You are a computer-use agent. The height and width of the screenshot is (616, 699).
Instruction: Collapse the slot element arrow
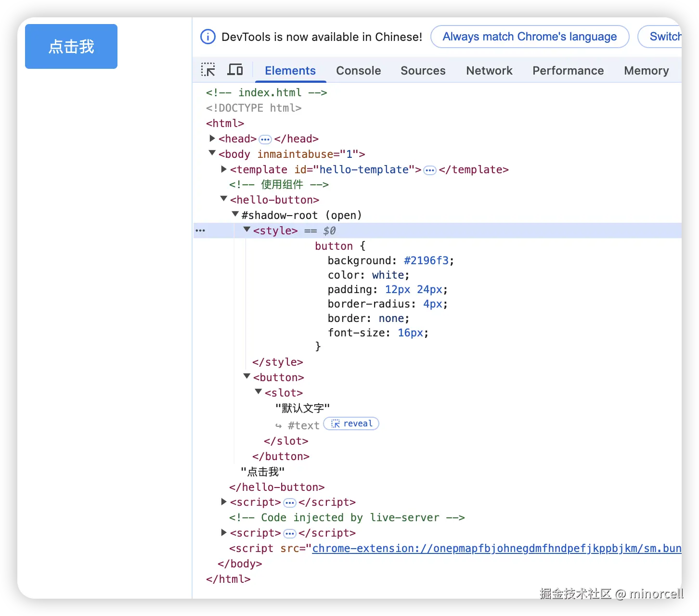[259, 392]
